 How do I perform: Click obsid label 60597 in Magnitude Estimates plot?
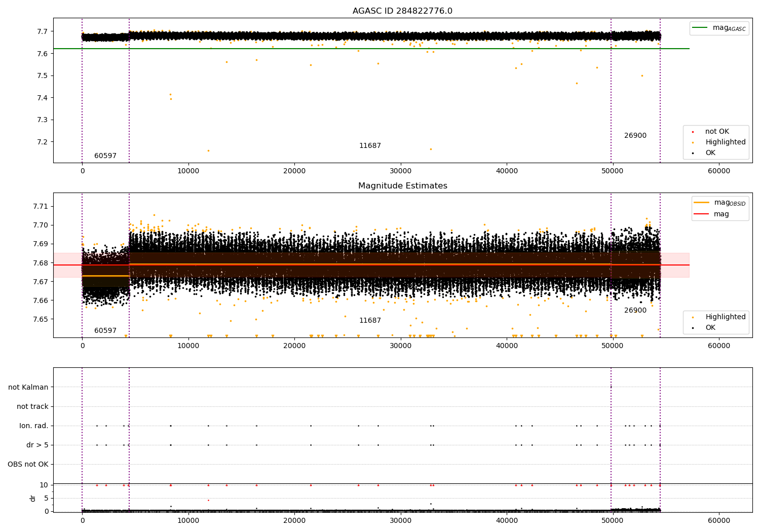pos(105,331)
